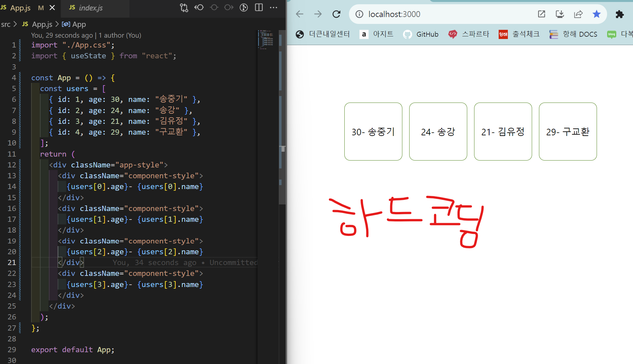Reload the localhost:3000 browser page
633x364 pixels.
[336, 14]
